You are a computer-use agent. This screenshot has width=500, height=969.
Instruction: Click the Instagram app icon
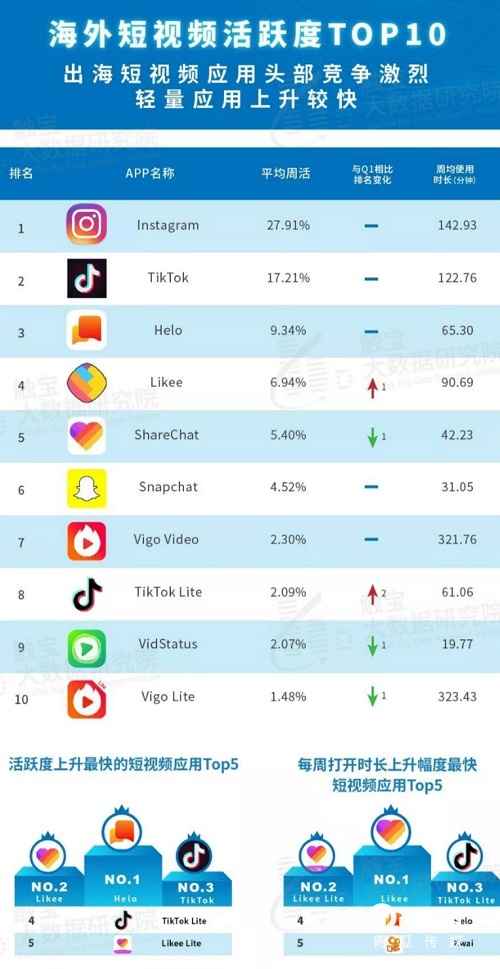point(87,224)
